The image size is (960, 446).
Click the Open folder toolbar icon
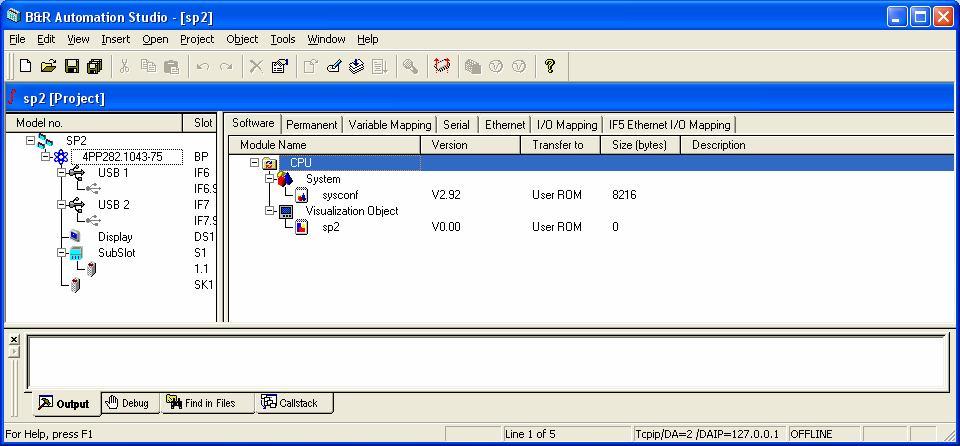coord(48,66)
